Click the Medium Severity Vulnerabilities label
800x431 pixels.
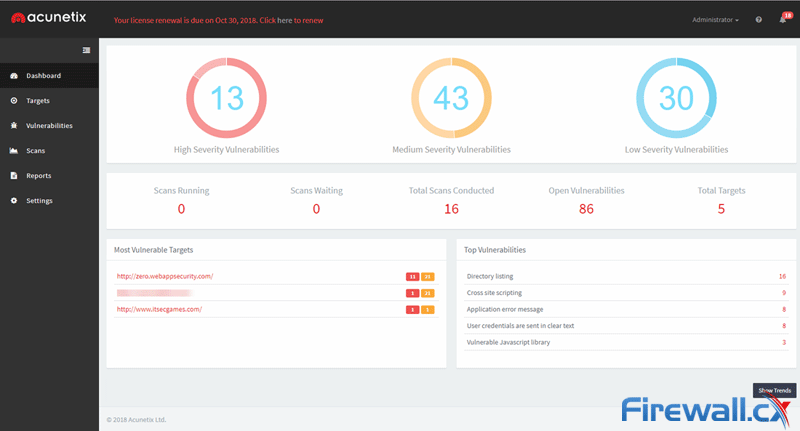coord(452,149)
